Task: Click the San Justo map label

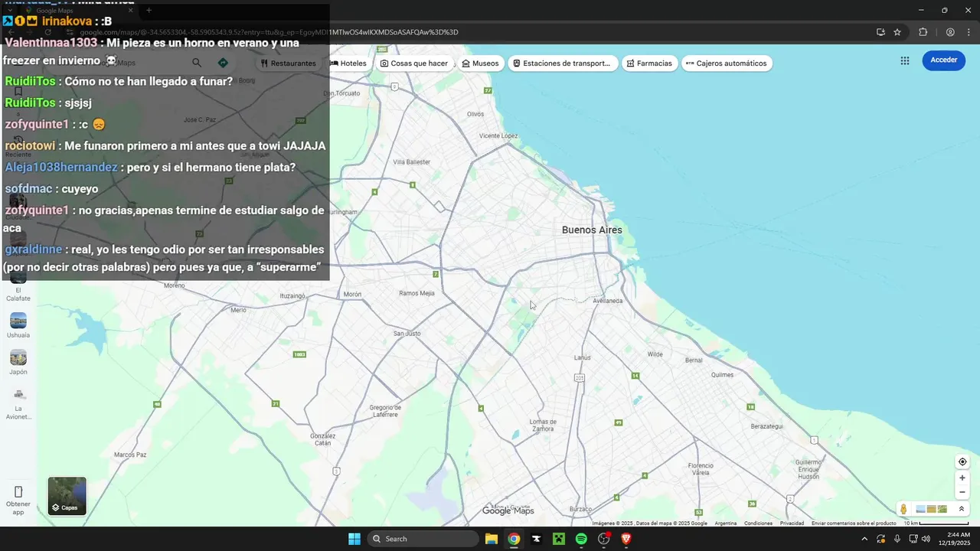Action: coord(407,334)
